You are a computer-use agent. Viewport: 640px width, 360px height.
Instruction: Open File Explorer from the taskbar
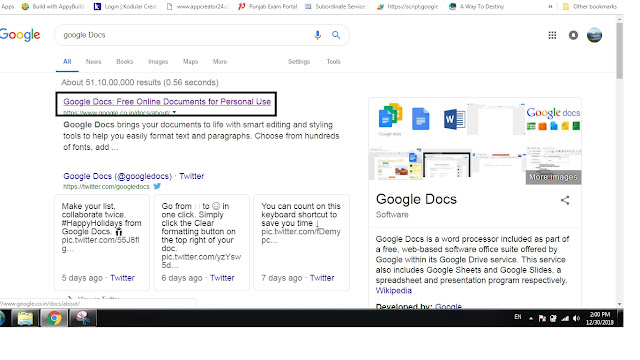[25, 318]
